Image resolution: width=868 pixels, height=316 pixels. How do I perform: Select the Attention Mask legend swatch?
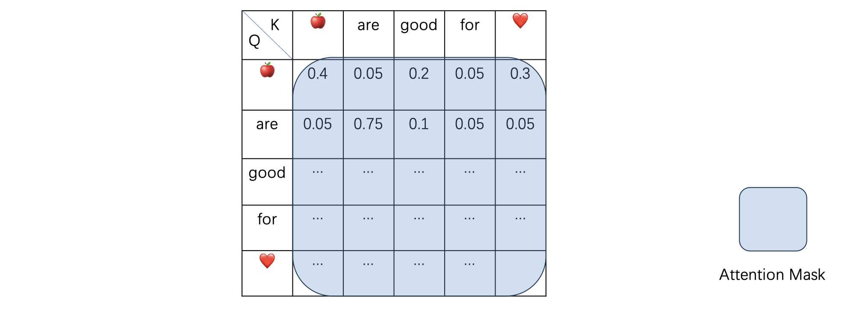(x=773, y=219)
